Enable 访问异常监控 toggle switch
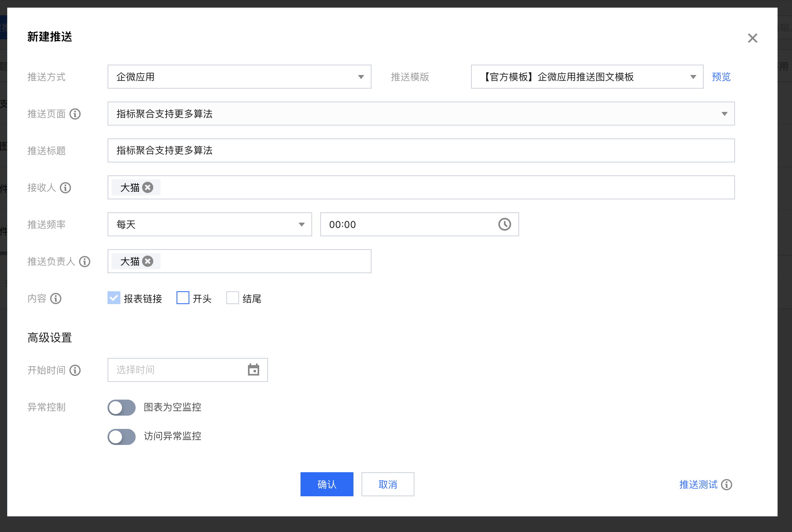Screen dimensions: 792x532 tap(122, 437)
